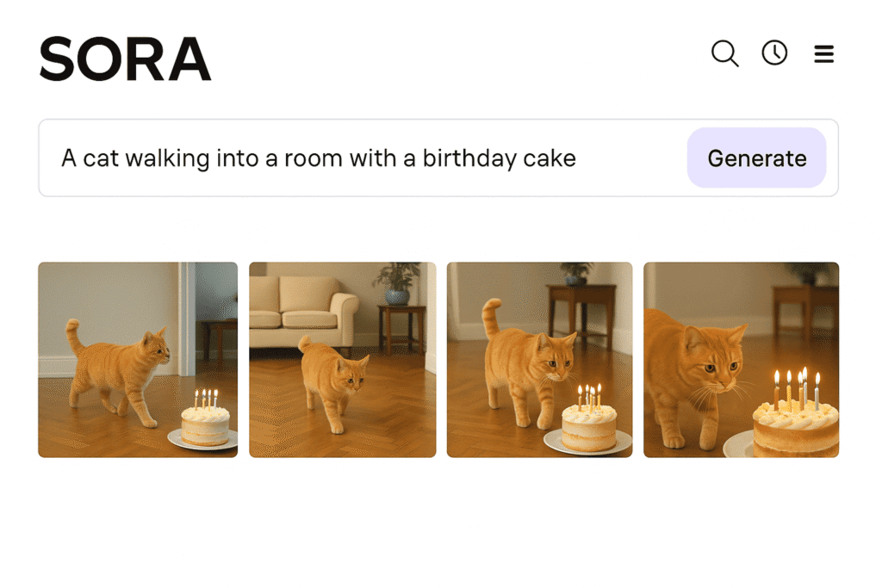Click the potted plant in the sofa thumbnail
This screenshot has height=588, width=882.
click(x=396, y=283)
